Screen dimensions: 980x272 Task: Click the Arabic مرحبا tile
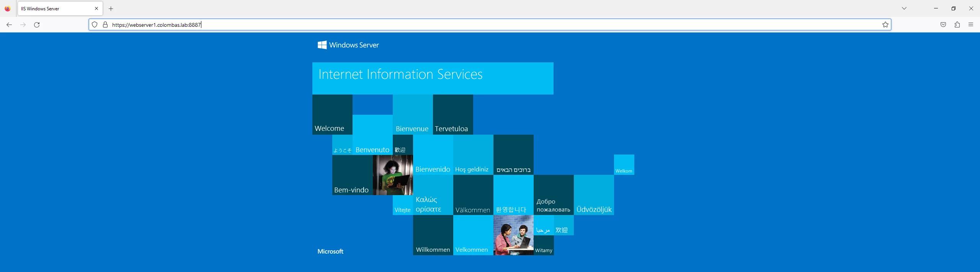point(544,225)
